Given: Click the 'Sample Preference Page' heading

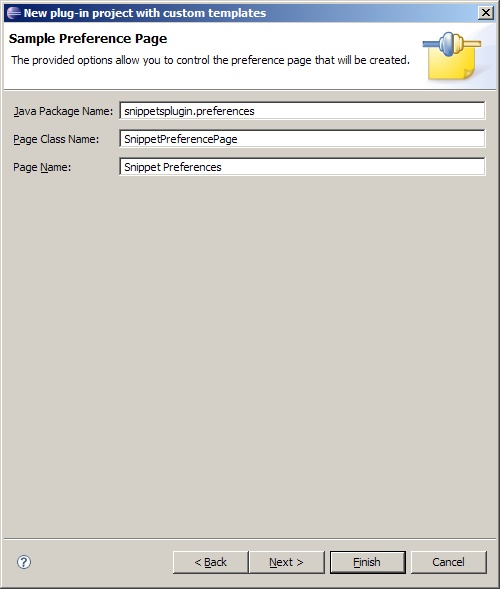Looking at the screenshot, I should 88,39.
